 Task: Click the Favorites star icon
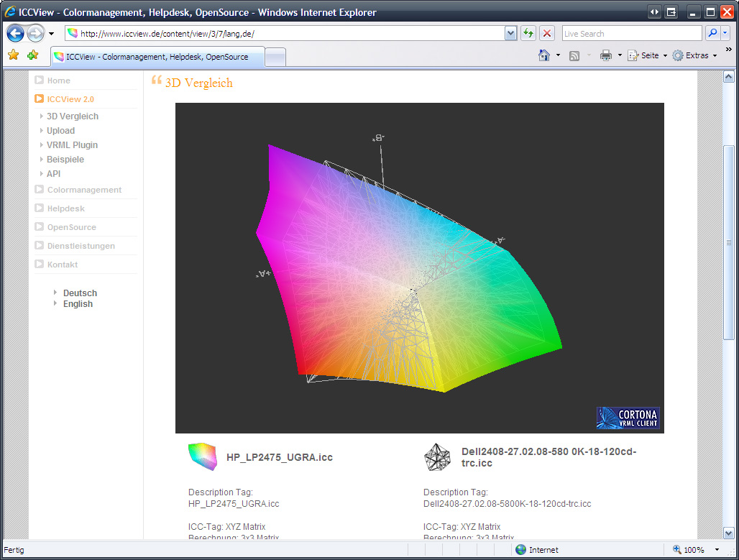pos(13,55)
